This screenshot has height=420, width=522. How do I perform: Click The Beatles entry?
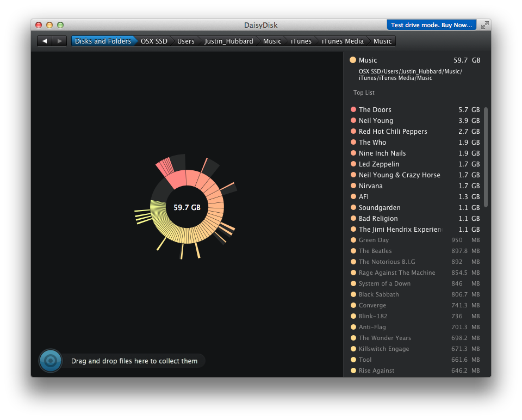tap(415, 251)
